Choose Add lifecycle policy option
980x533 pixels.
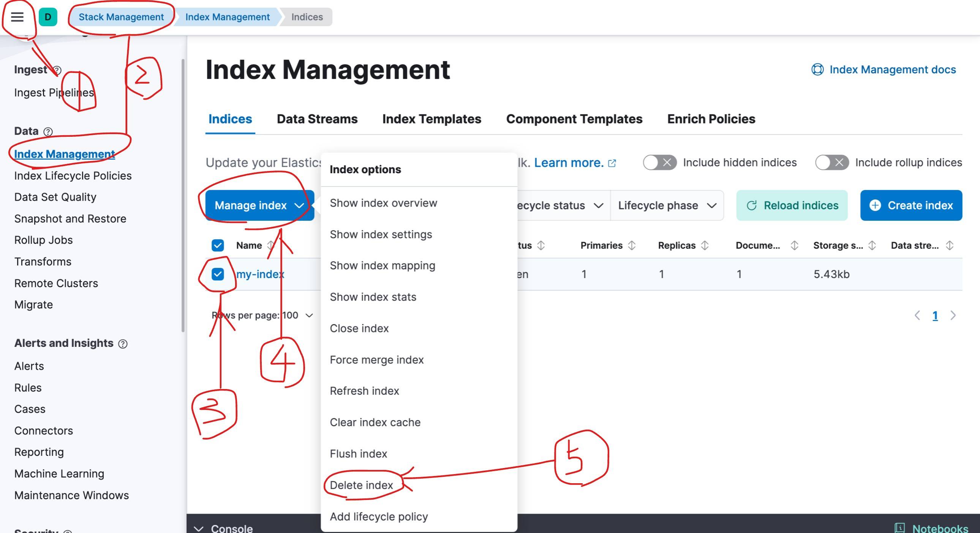coord(419,516)
